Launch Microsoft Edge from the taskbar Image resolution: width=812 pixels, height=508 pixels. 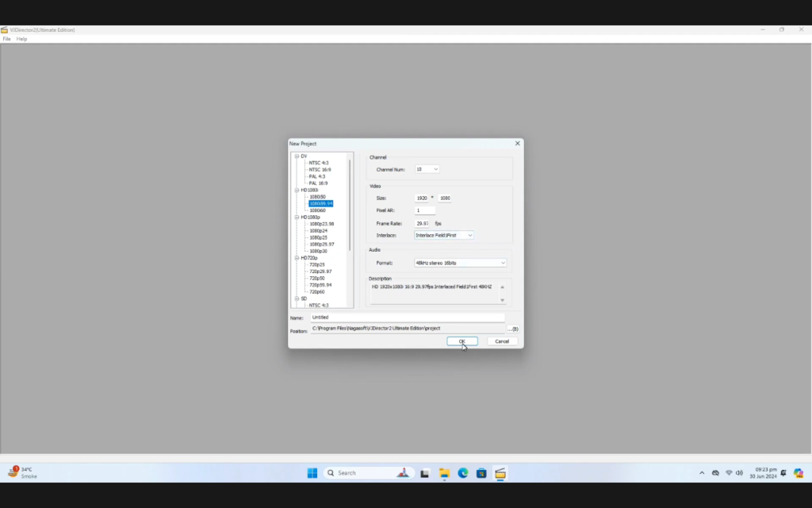pos(463,473)
